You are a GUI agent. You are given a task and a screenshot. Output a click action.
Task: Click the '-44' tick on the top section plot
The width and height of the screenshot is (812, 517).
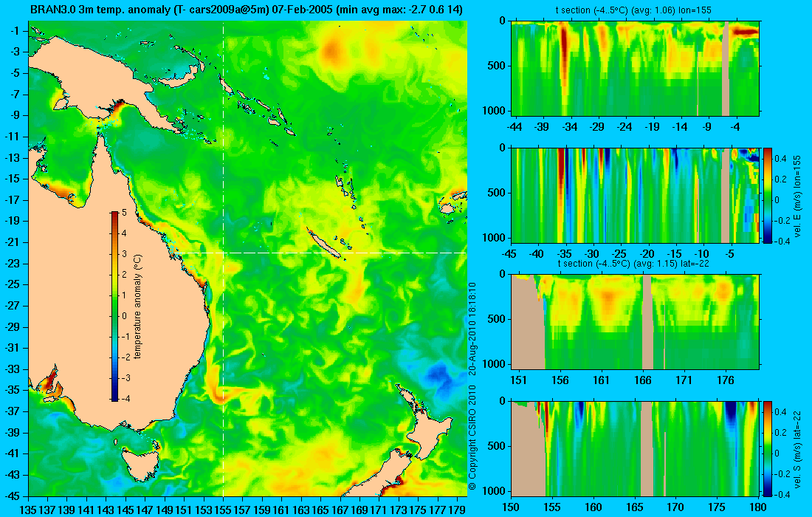coord(515,127)
